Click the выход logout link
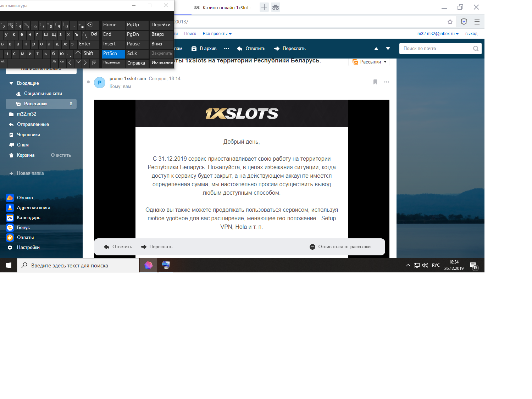Image resolution: width=532 pixels, height=399 pixels. (471, 34)
